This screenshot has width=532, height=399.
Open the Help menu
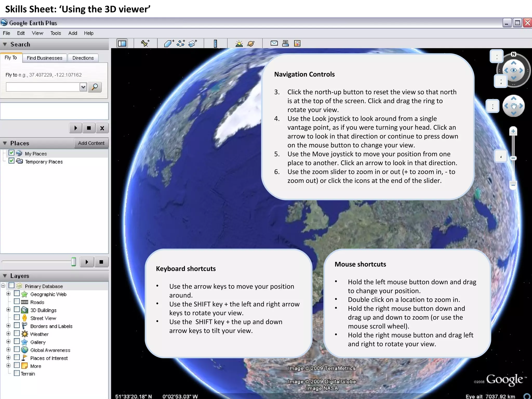[x=89, y=33]
